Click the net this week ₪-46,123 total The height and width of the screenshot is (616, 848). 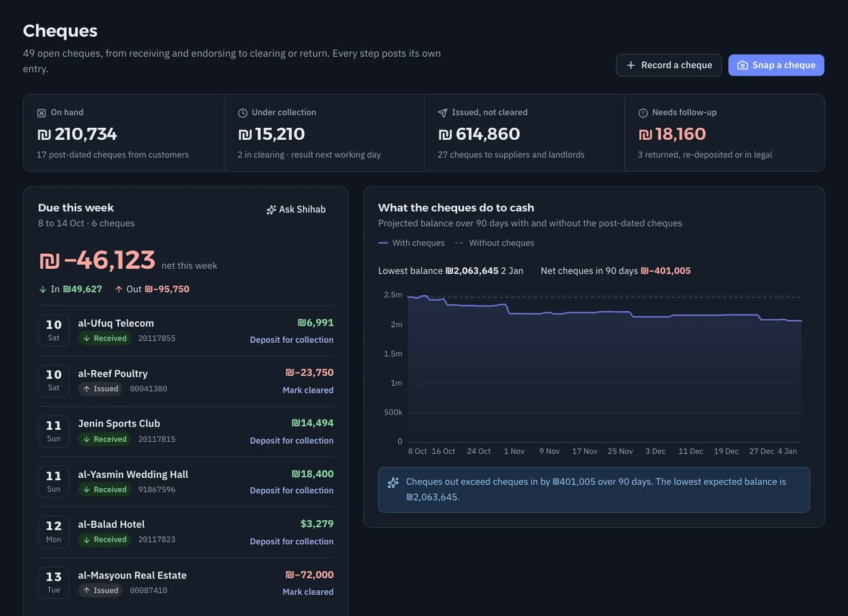[97, 260]
